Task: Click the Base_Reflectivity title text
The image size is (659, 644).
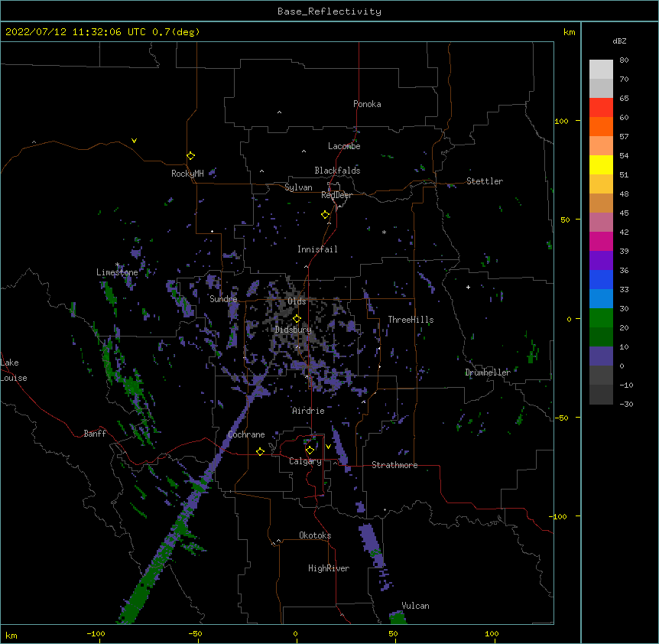Action: pos(329,11)
